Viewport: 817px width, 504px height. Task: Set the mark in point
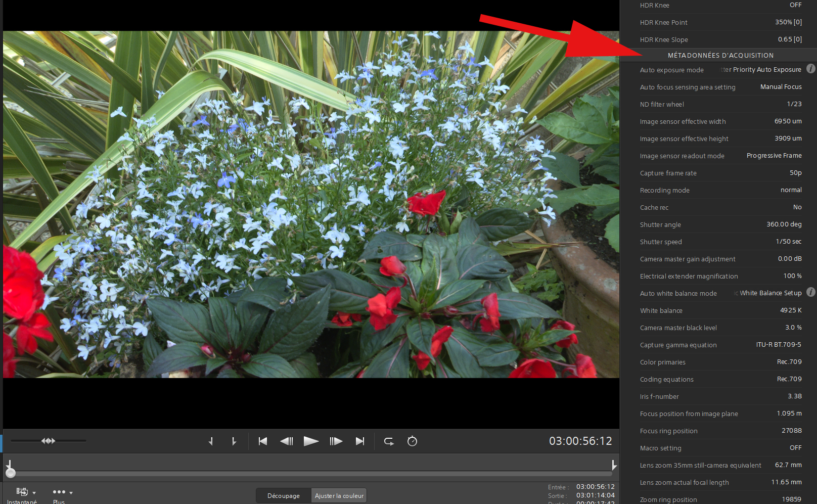[x=211, y=441]
